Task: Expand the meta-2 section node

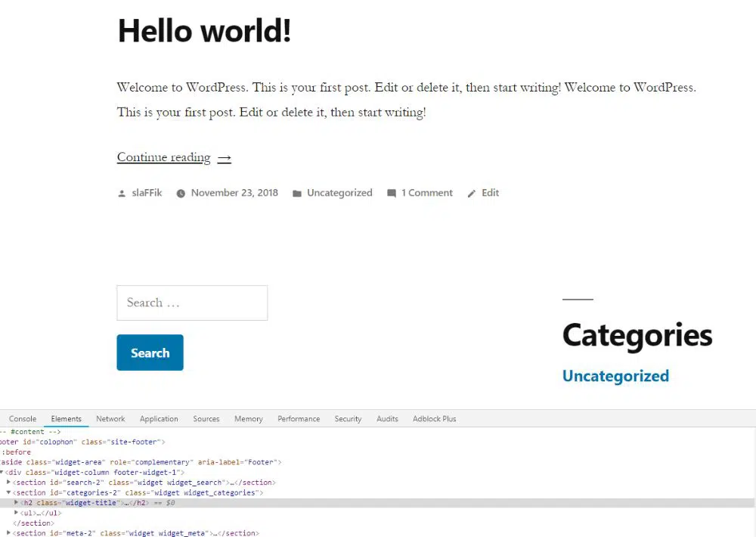Action: [9, 533]
